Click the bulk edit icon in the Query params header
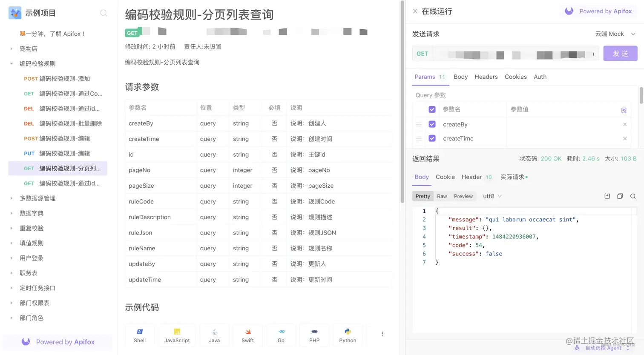644x355 pixels. (x=624, y=110)
